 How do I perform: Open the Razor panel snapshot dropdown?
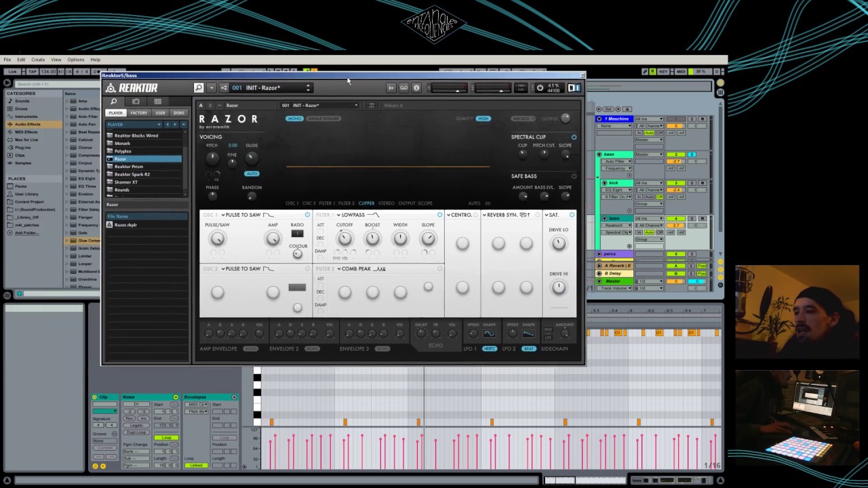coord(319,105)
